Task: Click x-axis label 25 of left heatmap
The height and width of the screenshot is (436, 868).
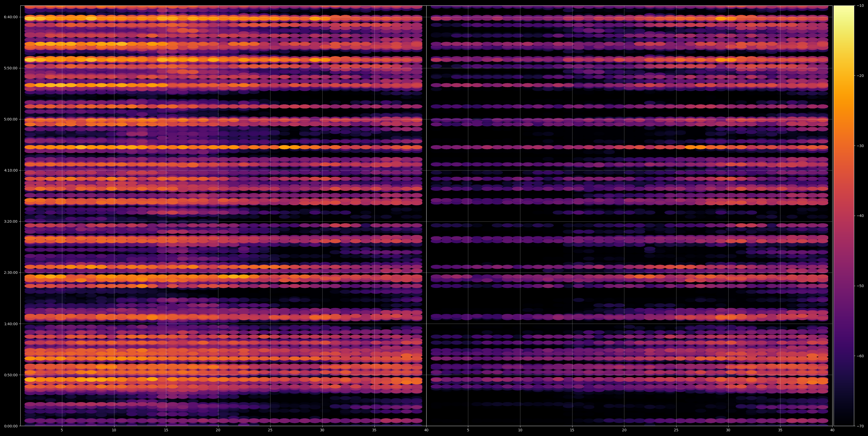Action: tap(270, 430)
